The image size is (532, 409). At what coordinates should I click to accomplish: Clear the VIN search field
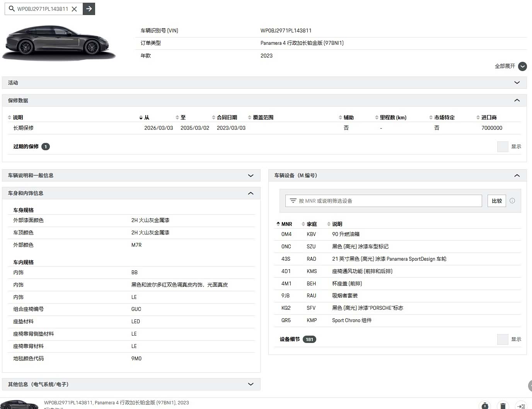click(75, 8)
